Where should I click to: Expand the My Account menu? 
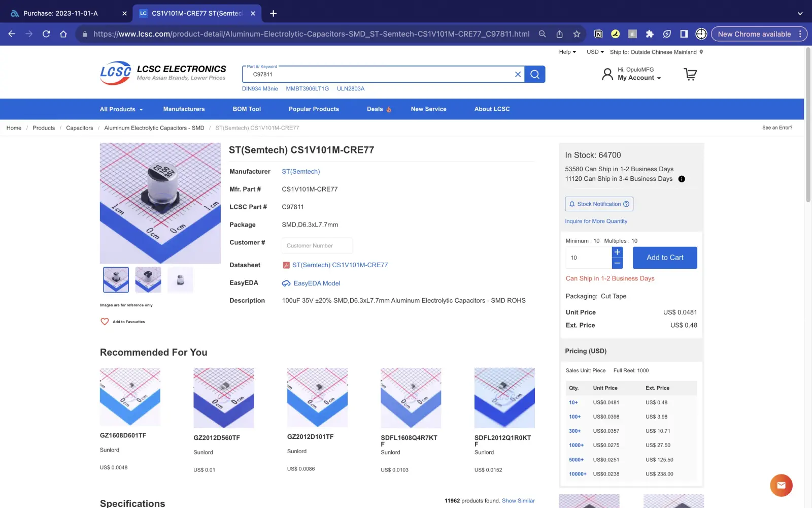639,78
